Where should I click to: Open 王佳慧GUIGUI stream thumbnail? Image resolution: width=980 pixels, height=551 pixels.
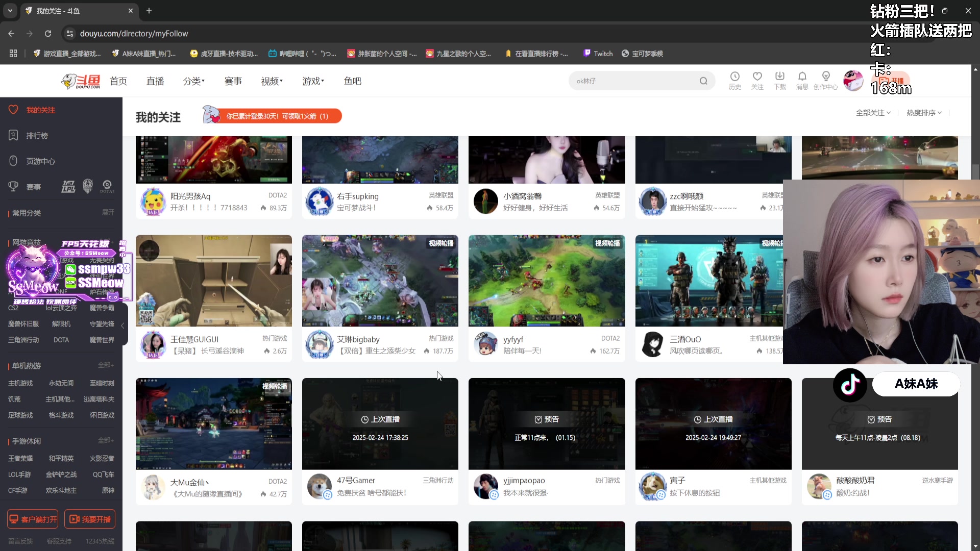[214, 281]
